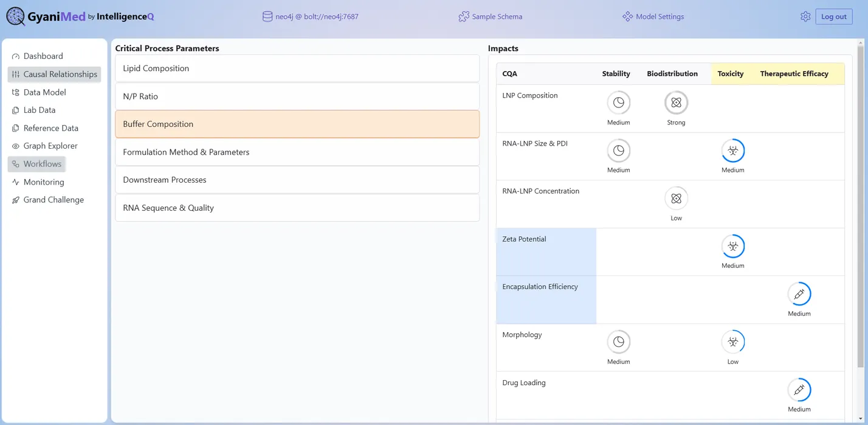Open the Grand Challenge section
Viewport: 868px width, 425px height.
(53, 199)
